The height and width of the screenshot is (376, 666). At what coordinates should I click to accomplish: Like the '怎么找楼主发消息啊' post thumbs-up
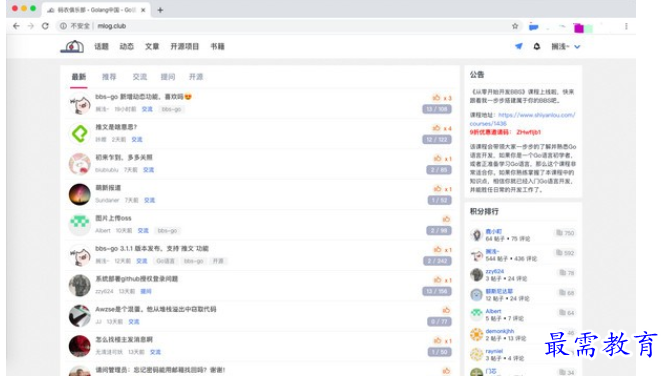(x=437, y=340)
